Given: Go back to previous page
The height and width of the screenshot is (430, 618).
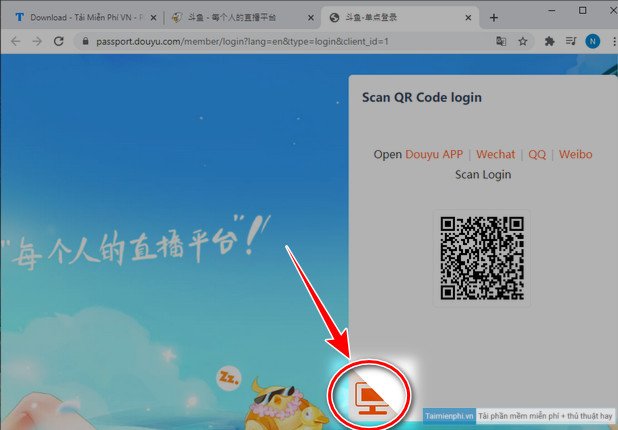Looking at the screenshot, I should [x=15, y=41].
